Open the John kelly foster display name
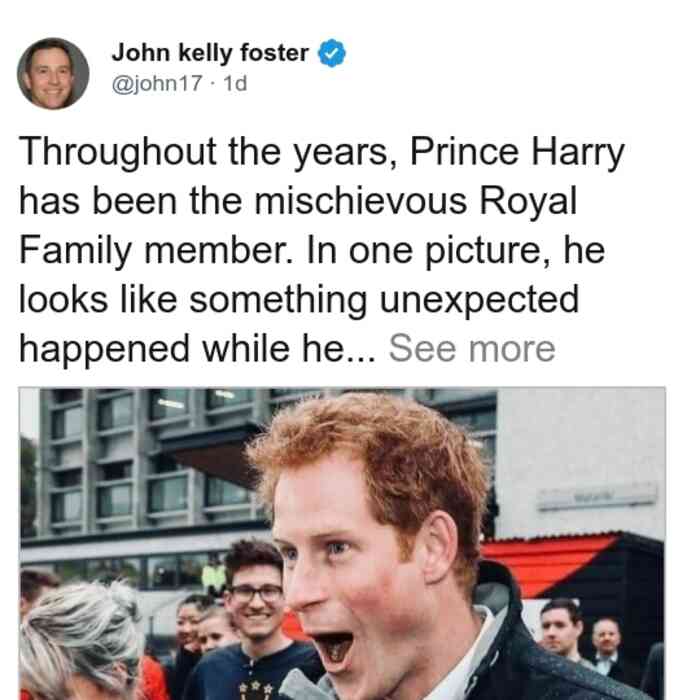This screenshot has width=700, height=700. point(210,53)
